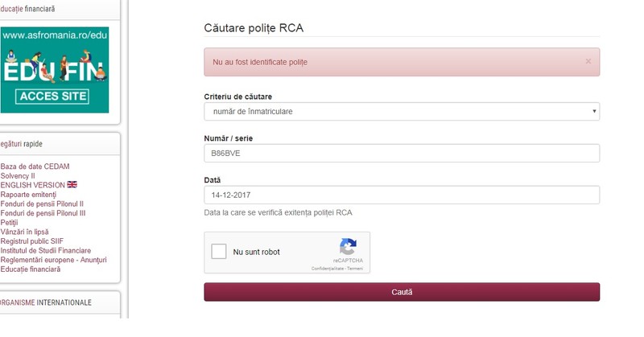Open the 'Vânzări în lipsă' link

click(x=25, y=232)
